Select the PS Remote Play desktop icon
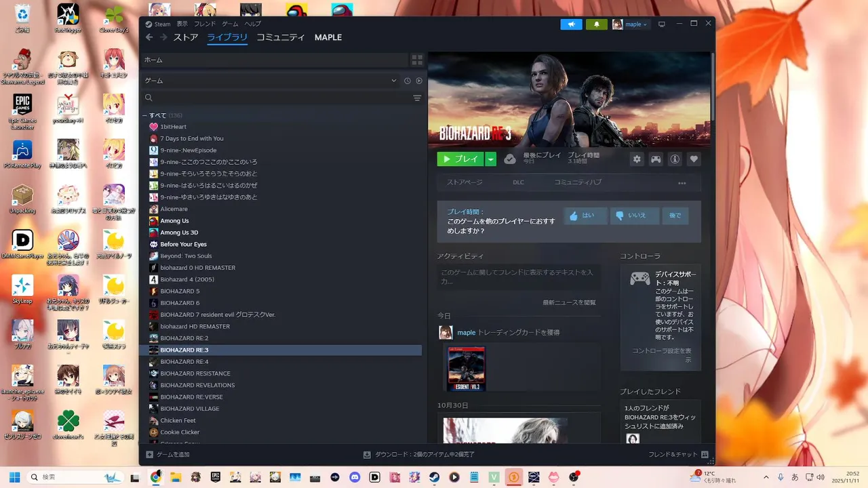 pyautogui.click(x=22, y=155)
